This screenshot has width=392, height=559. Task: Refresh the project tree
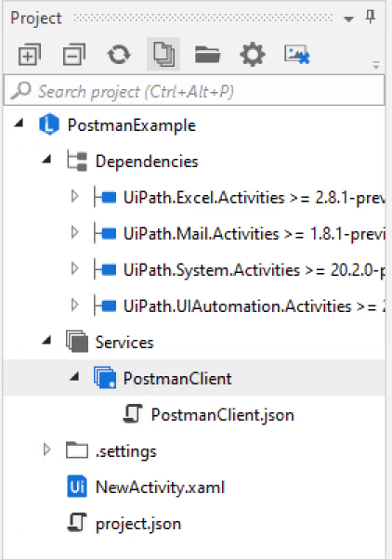pos(119,55)
